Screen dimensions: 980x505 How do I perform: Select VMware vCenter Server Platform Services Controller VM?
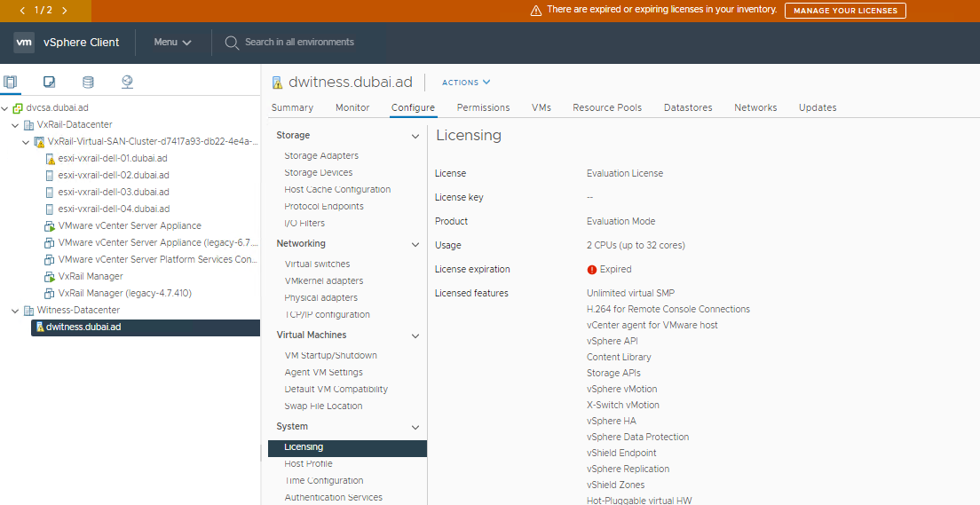tap(157, 259)
